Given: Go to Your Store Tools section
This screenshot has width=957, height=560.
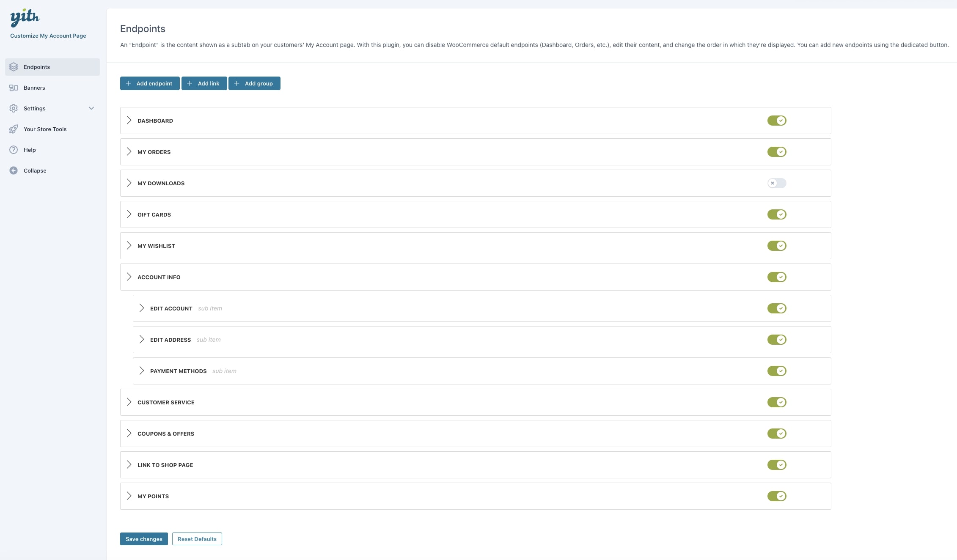Looking at the screenshot, I should click(x=45, y=129).
